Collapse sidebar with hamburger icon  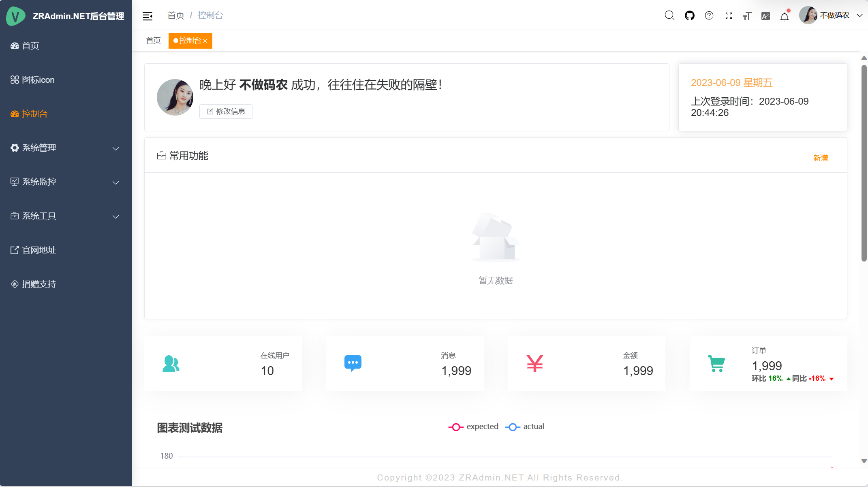coord(148,16)
